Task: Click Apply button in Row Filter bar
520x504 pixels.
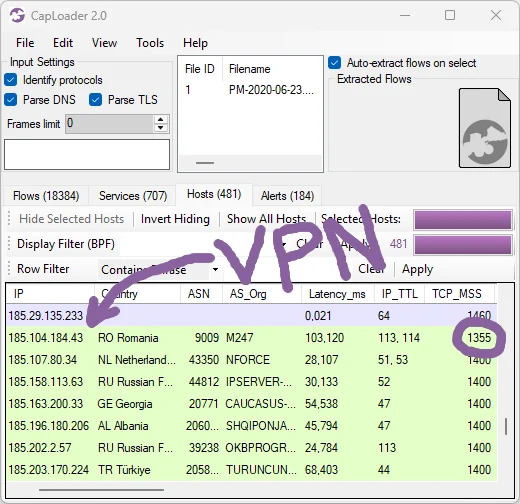Action: [417, 269]
